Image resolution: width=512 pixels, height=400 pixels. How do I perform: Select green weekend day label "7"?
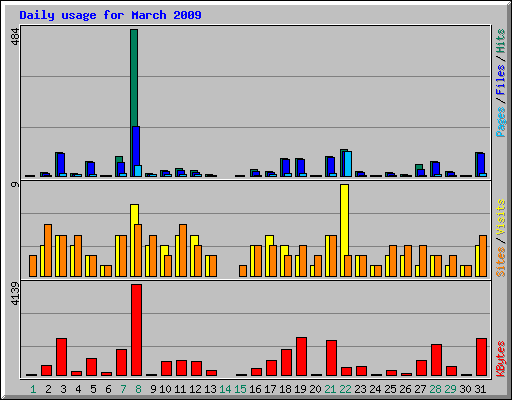click(123, 389)
